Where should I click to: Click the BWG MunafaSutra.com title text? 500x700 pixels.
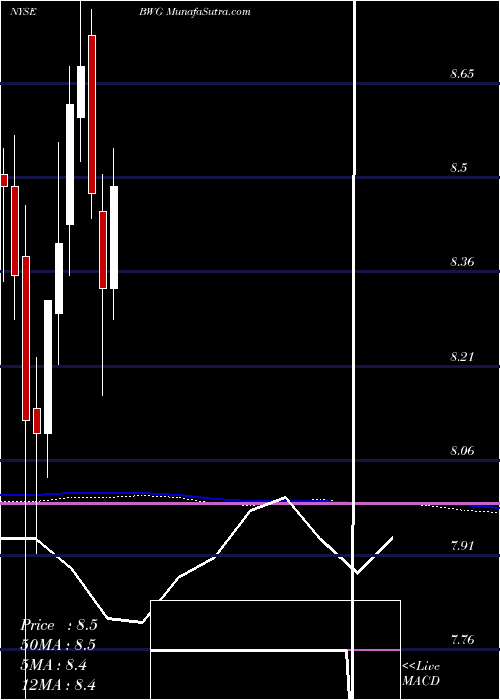194,12
